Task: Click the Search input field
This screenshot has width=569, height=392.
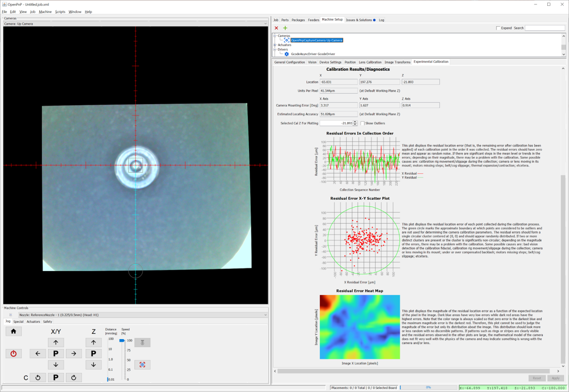Action: coord(544,28)
